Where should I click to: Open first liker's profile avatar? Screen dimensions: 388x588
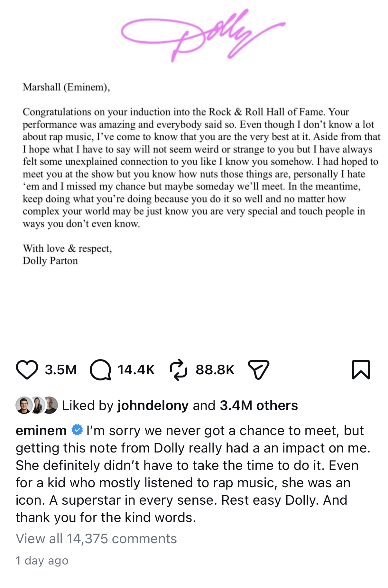click(x=24, y=405)
